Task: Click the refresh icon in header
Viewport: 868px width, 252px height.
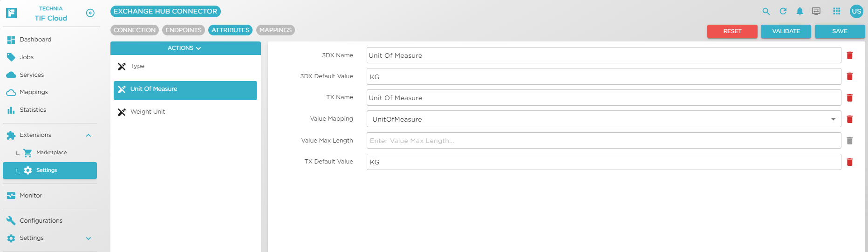Action: click(x=783, y=11)
